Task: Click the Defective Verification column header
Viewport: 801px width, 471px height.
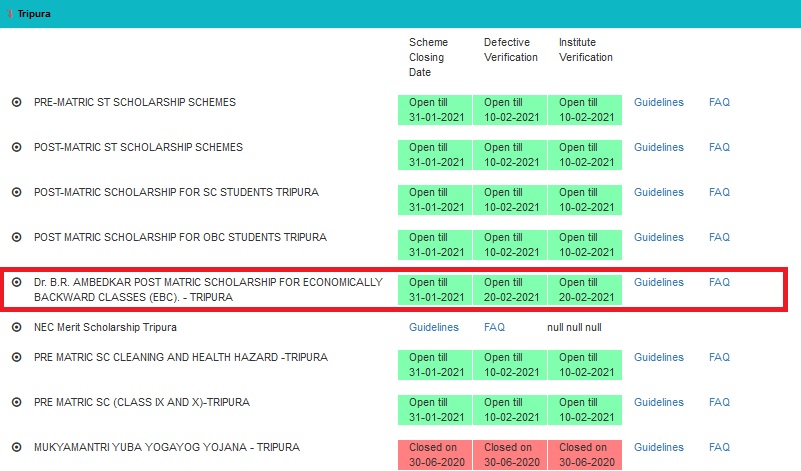Action: 511,50
